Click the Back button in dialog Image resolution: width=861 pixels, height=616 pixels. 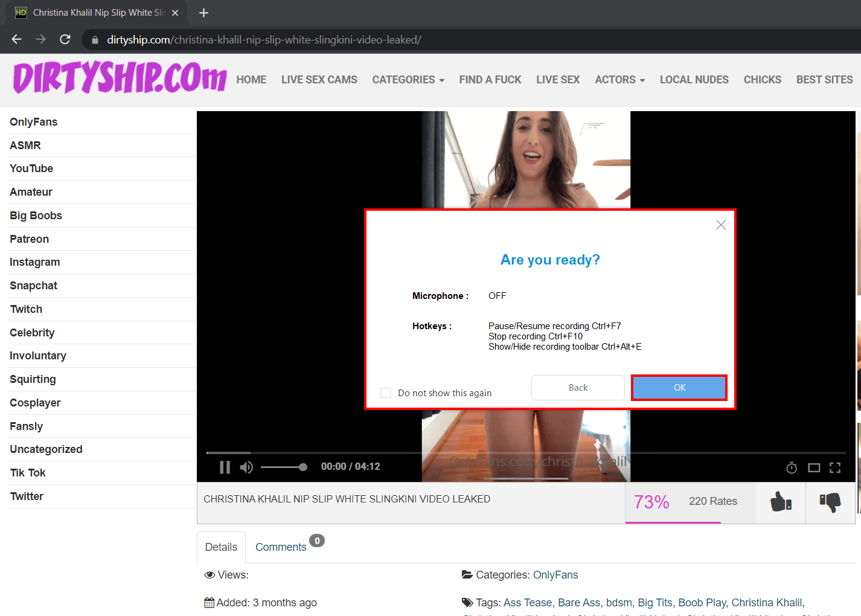point(578,388)
